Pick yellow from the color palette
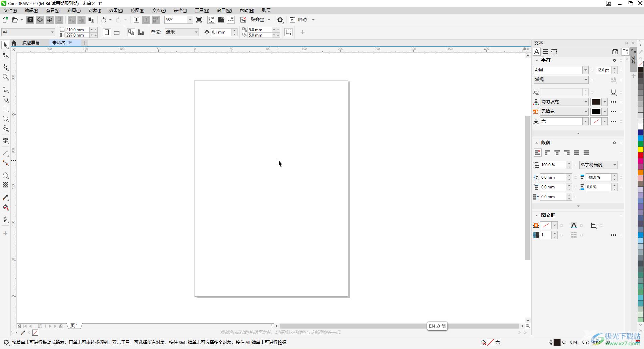 pos(641,150)
